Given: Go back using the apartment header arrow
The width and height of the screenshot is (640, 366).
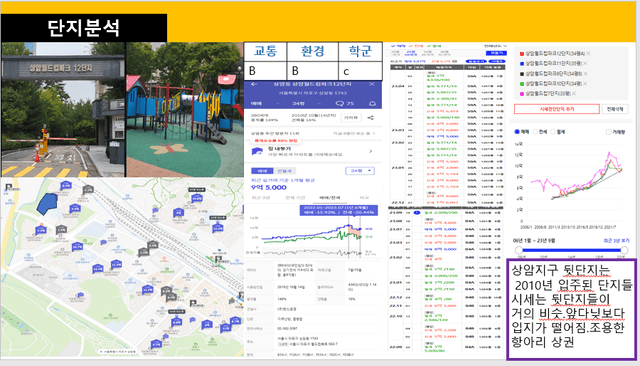Looking at the screenshot, I should [x=254, y=84].
